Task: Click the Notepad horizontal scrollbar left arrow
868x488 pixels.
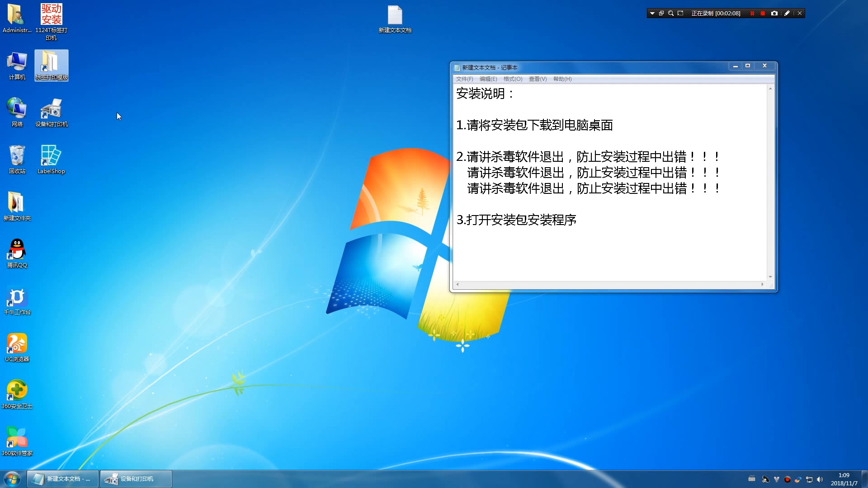Action: click(x=458, y=285)
